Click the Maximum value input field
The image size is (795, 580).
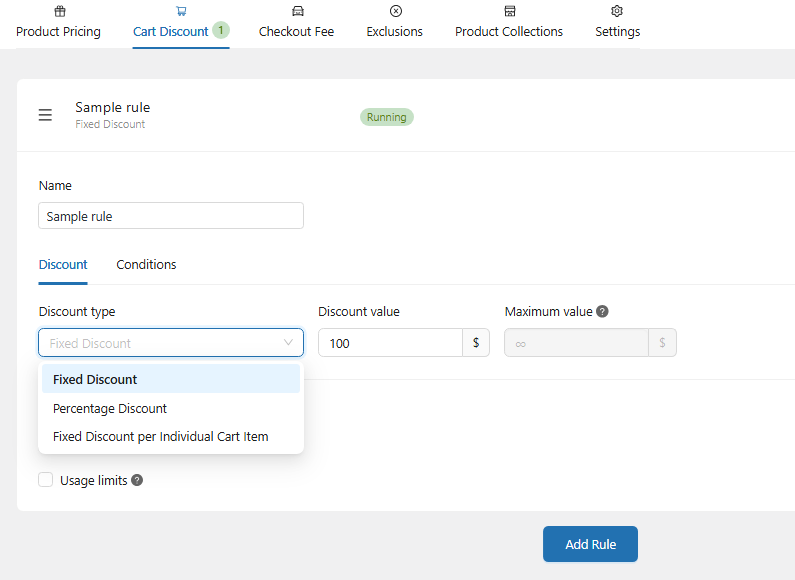(576, 343)
